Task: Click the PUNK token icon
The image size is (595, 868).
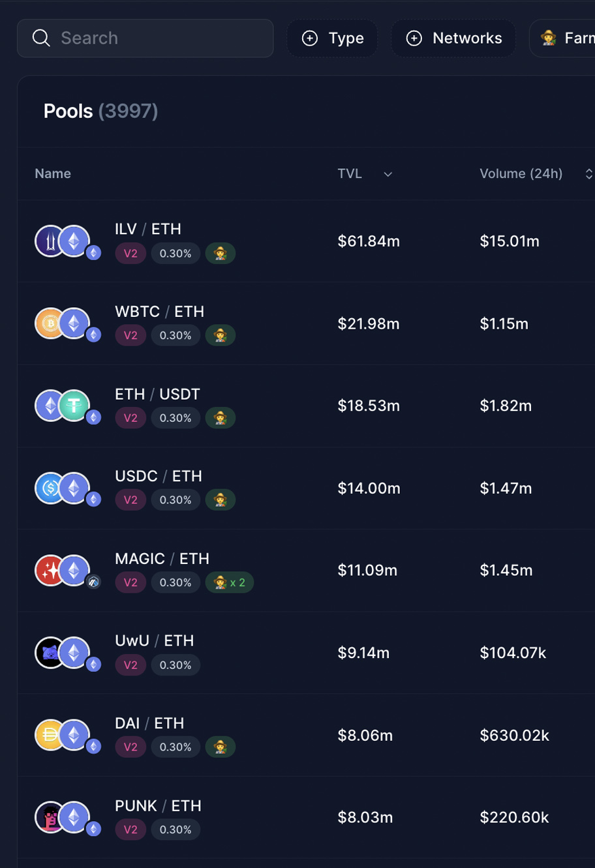Action: click(x=48, y=817)
